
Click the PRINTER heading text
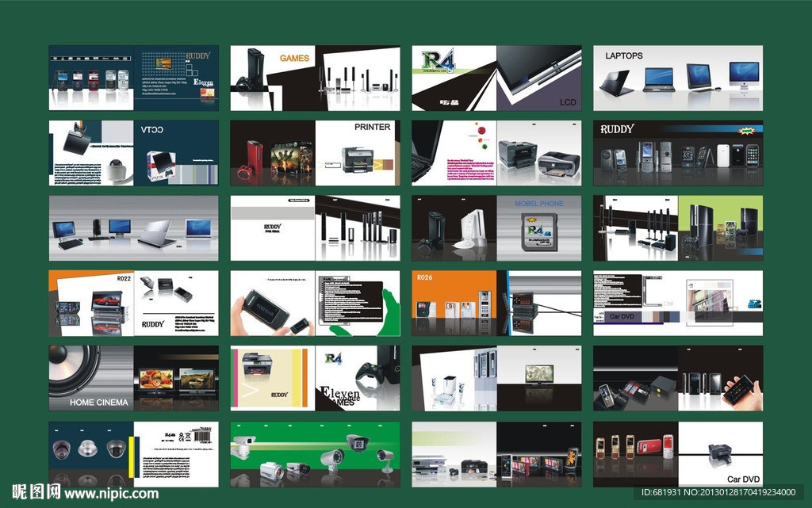click(x=372, y=127)
